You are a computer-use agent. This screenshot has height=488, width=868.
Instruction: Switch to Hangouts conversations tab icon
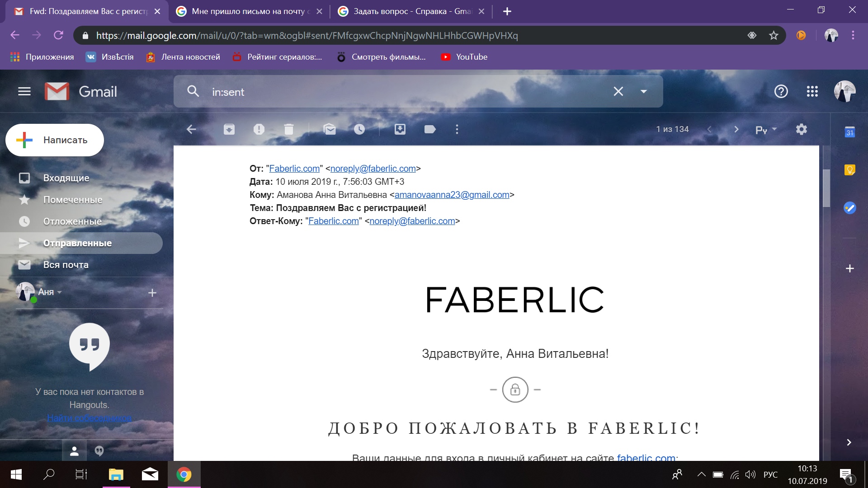(99, 451)
